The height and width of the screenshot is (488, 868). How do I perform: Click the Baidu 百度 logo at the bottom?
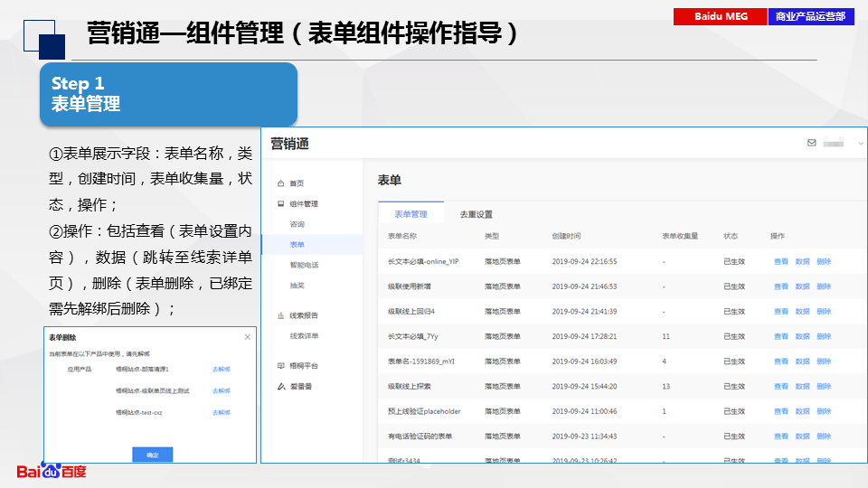pyautogui.click(x=52, y=471)
